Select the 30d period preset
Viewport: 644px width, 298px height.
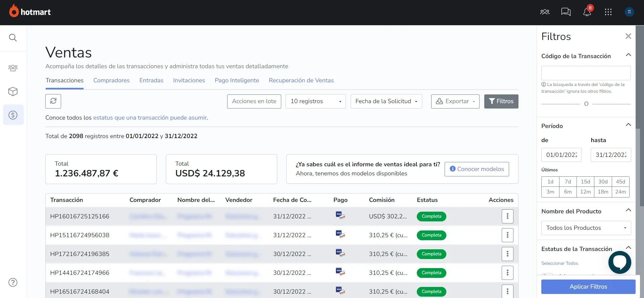click(x=603, y=182)
